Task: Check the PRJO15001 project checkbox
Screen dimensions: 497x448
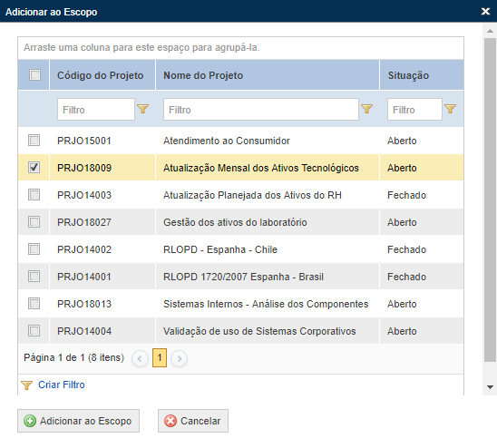Action: (34, 140)
